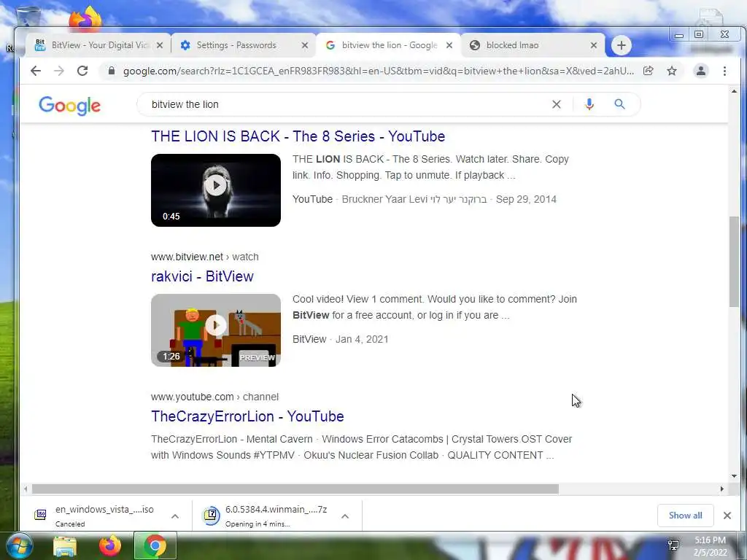The image size is (747, 560).
Task: Close the blocked lmao tab
Action: point(594,45)
